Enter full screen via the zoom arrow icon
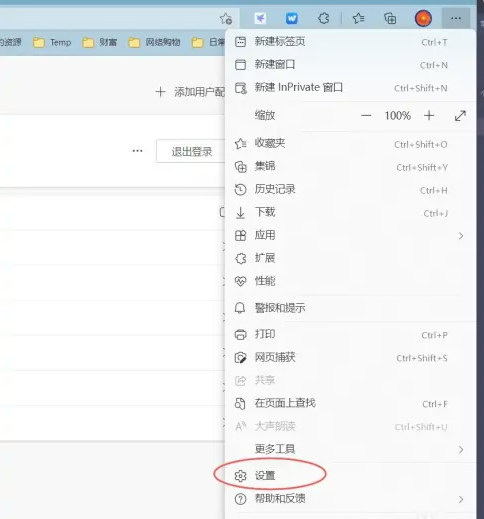This screenshot has width=484, height=519. coord(460,116)
